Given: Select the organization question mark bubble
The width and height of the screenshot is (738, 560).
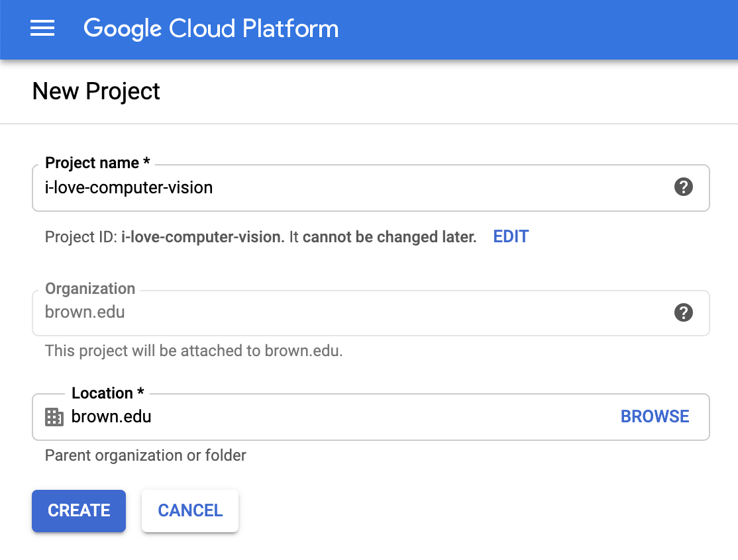Looking at the screenshot, I should (x=683, y=312).
